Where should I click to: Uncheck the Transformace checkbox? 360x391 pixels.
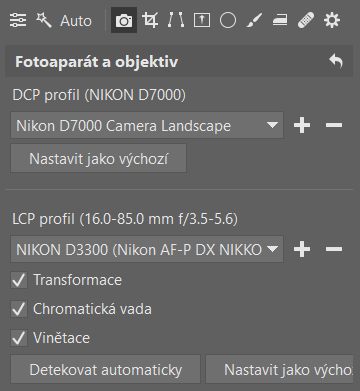point(19,280)
